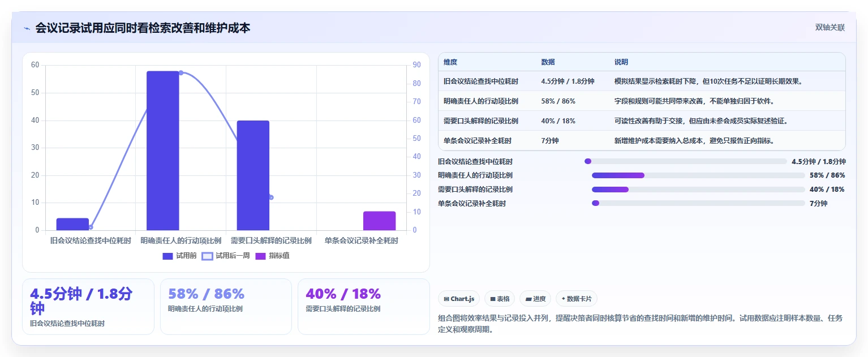Click the 双轴关联 label in the header
Screen dimensions: 868x357
[830, 28]
